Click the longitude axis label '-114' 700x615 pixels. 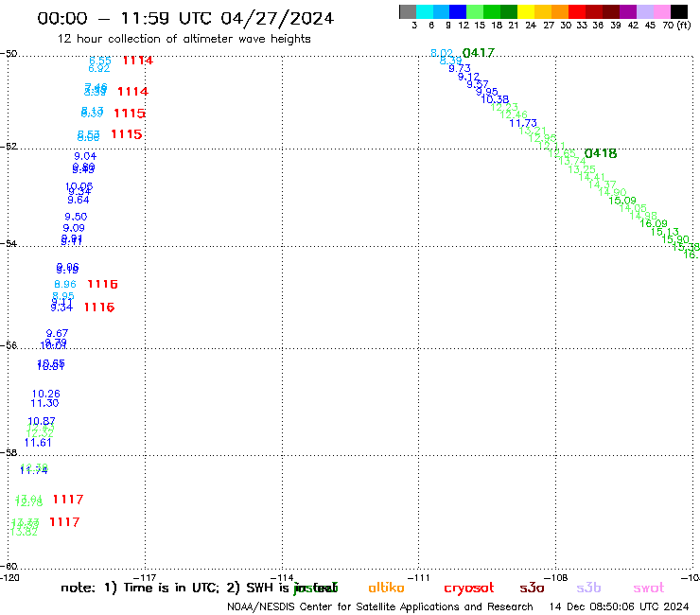pos(282,577)
